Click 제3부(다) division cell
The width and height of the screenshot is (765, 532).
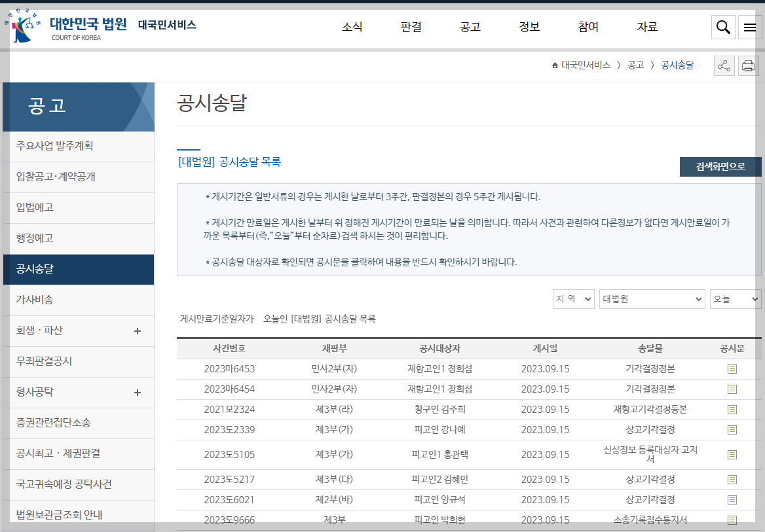334,480
